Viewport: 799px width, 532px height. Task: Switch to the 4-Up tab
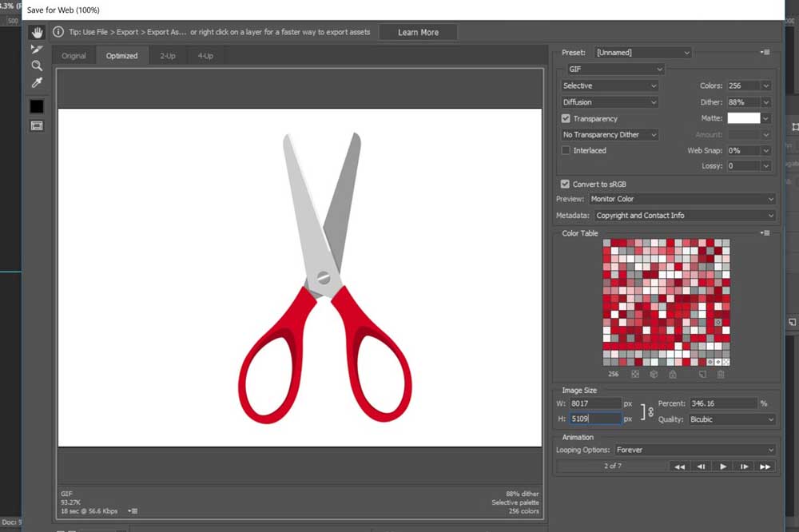click(205, 56)
